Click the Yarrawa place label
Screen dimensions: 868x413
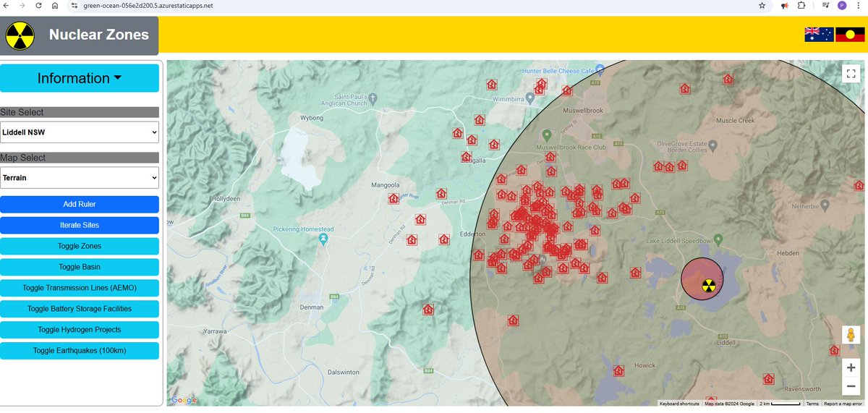[x=215, y=331]
